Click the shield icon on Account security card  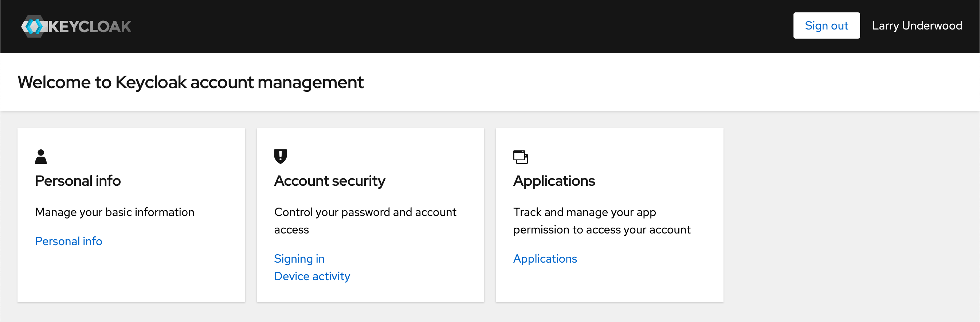281,156
